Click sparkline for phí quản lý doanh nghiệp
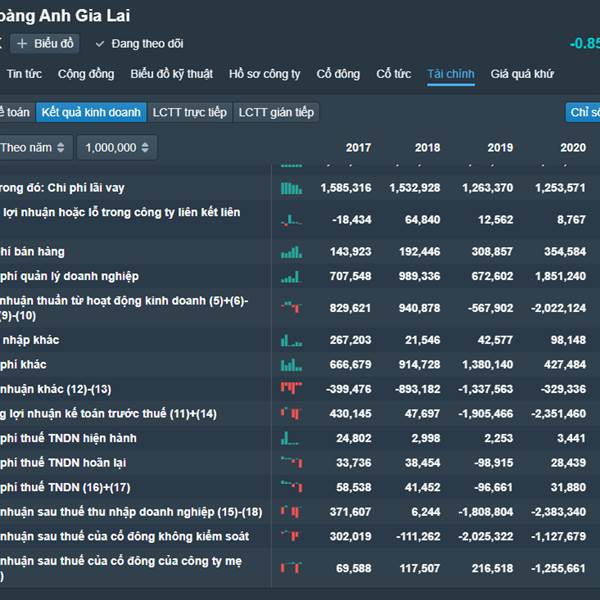Image resolution: width=600 pixels, height=600 pixels. pyautogui.click(x=291, y=276)
